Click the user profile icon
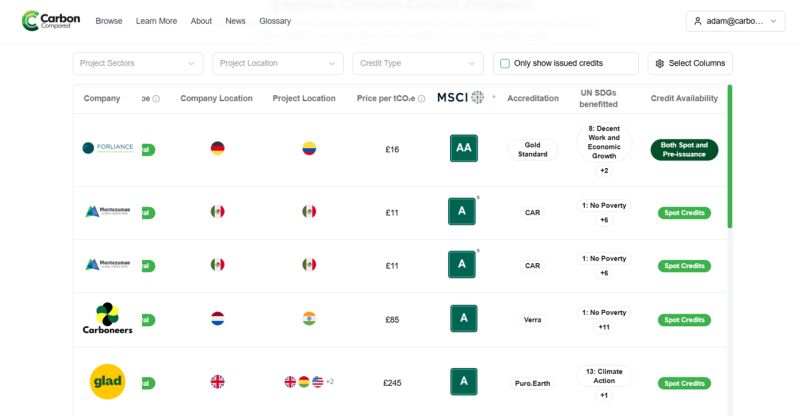800x416 pixels. coord(697,21)
